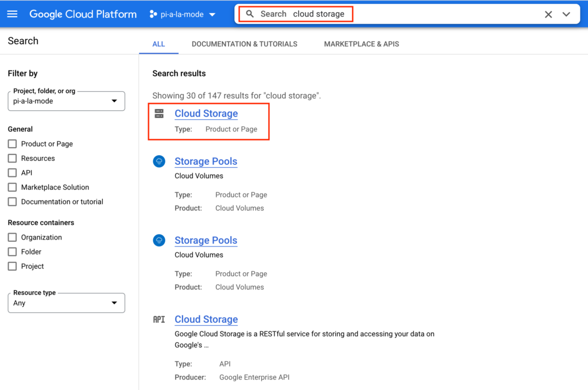The height and width of the screenshot is (390, 588).
Task: Open Documentation & Tutorials tab
Action: pyautogui.click(x=245, y=44)
